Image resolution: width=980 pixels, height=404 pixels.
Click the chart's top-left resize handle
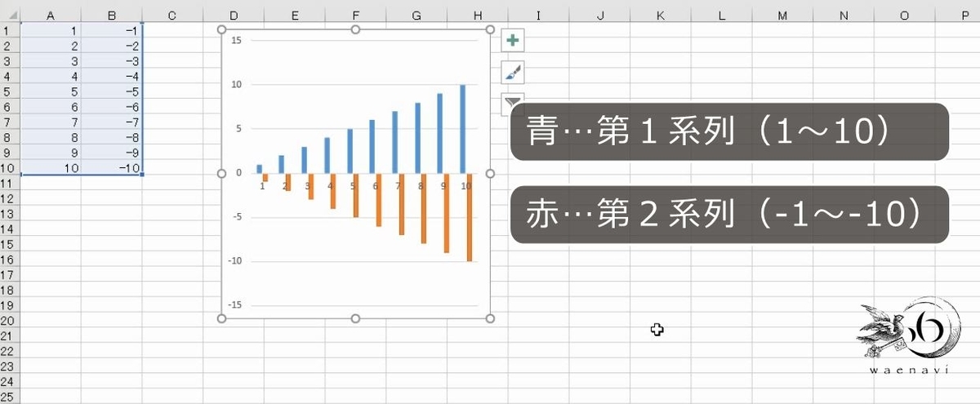click(x=221, y=29)
